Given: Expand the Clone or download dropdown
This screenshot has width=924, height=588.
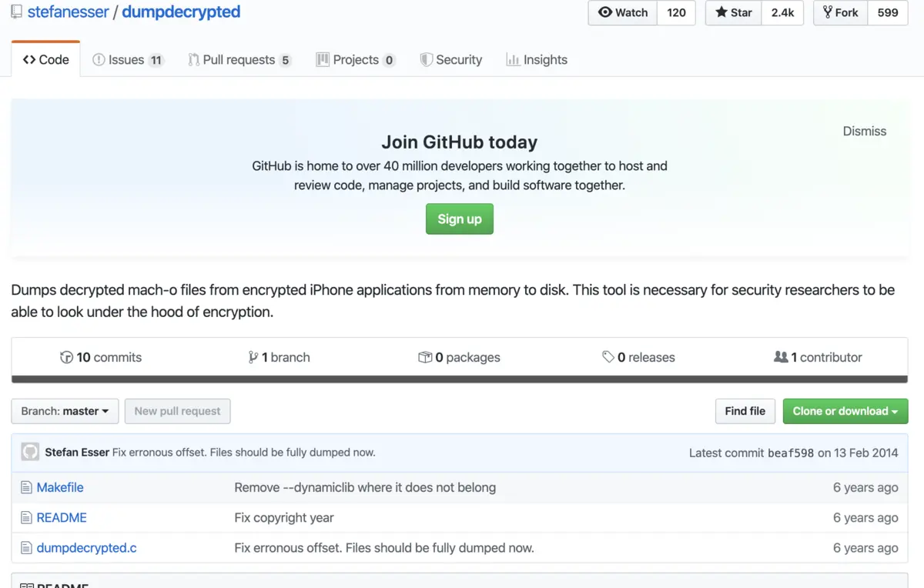Looking at the screenshot, I should coord(845,411).
